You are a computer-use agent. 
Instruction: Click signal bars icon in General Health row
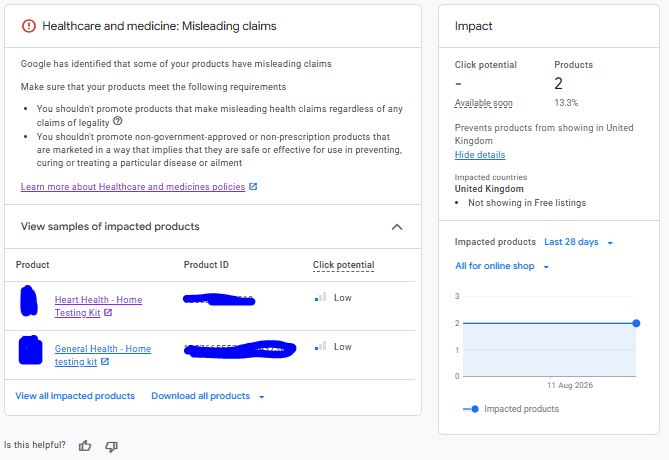pyautogui.click(x=320, y=346)
